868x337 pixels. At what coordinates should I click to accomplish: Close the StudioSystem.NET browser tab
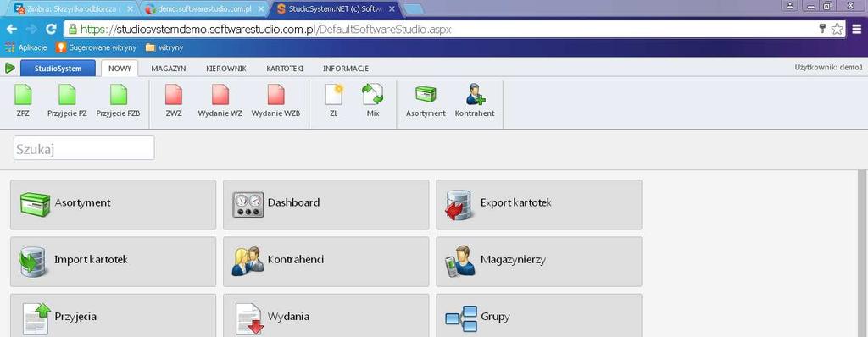392,9
